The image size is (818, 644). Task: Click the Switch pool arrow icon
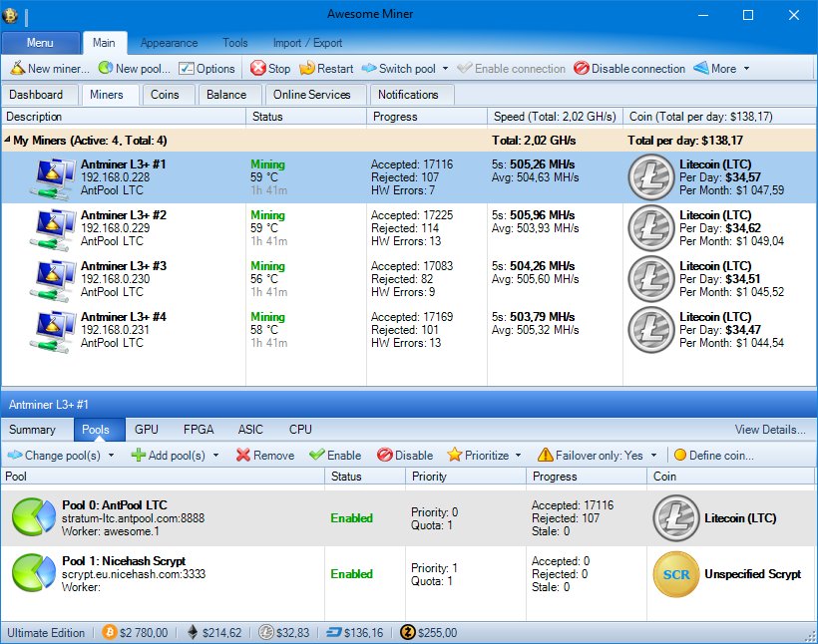[x=369, y=69]
